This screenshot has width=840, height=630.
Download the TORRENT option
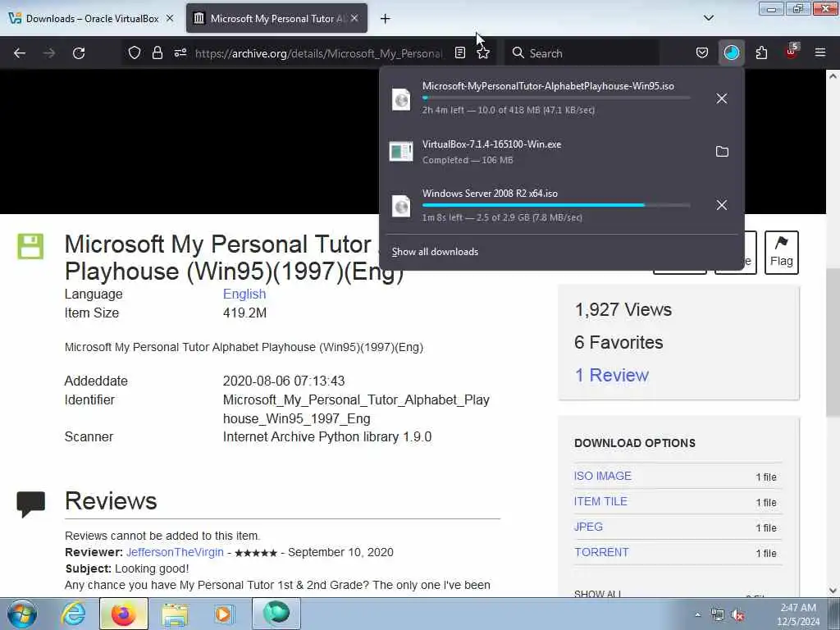[x=601, y=552]
